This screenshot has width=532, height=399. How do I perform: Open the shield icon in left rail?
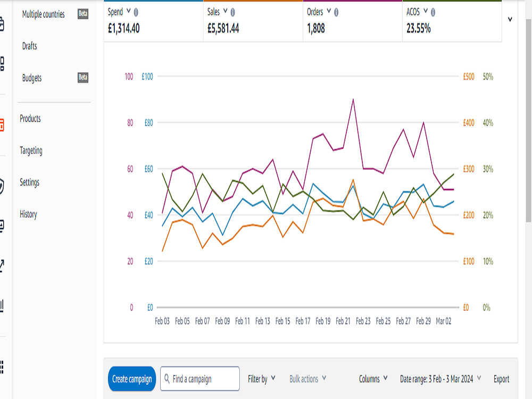(x=2, y=186)
